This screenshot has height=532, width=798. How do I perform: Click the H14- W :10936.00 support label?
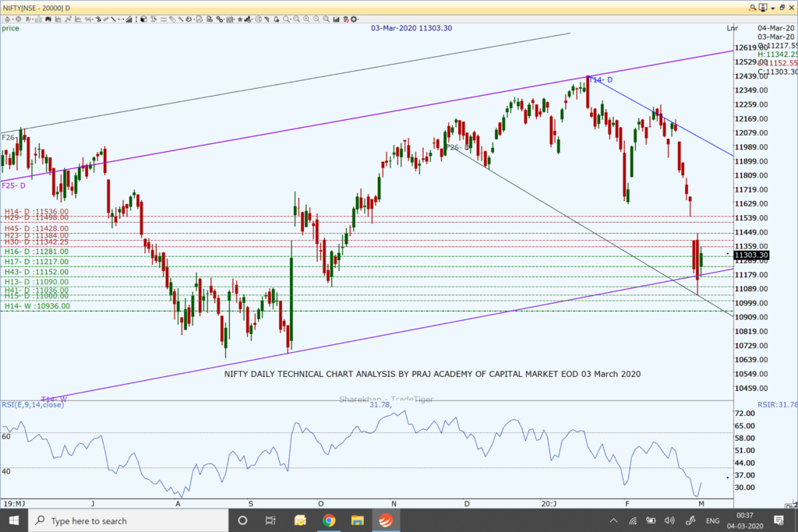[37, 306]
